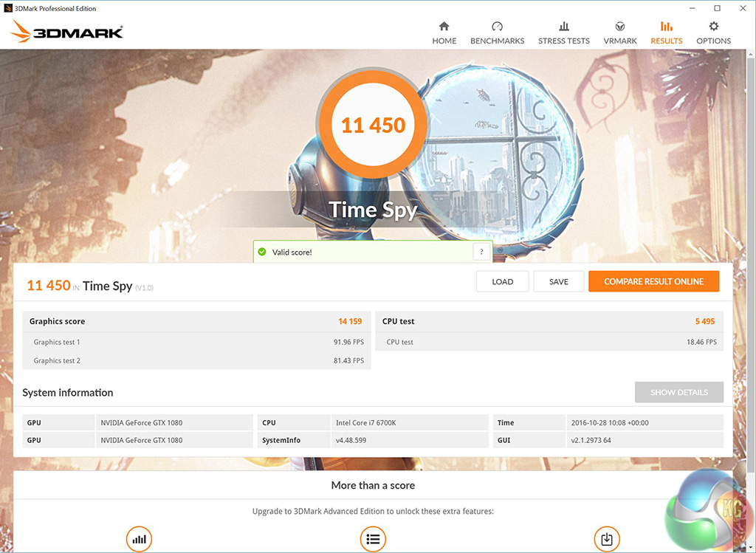Click the scrollbar down arrow
The height and width of the screenshot is (553, 756).
752,548
